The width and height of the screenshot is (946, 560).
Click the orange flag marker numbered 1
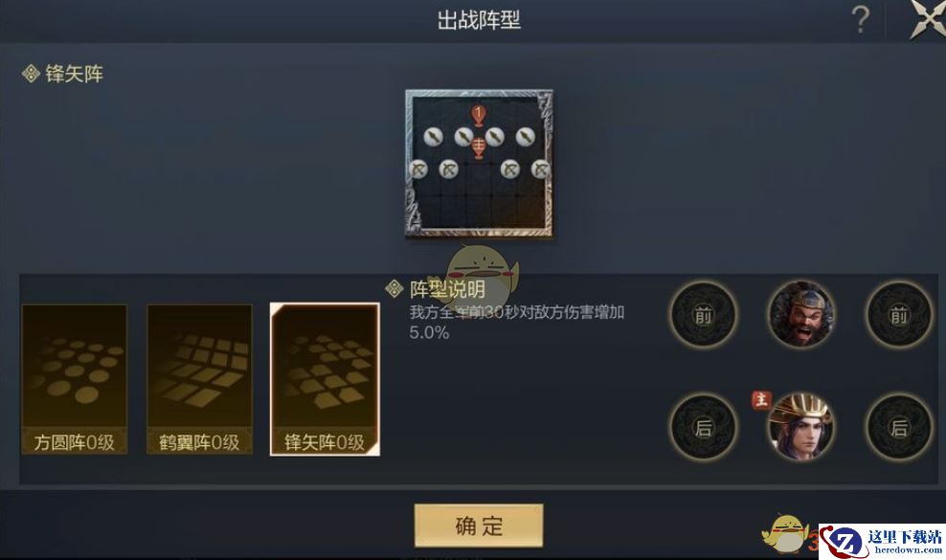pos(479,115)
